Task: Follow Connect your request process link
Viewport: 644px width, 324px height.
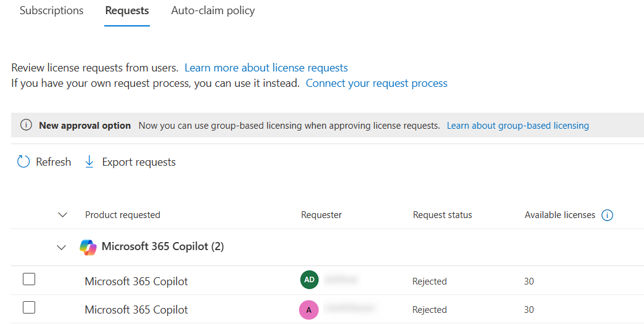Action: click(377, 83)
